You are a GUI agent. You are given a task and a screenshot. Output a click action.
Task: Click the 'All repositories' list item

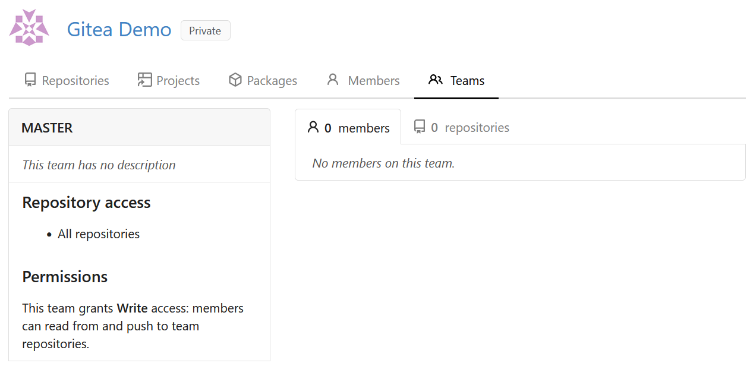pos(99,234)
